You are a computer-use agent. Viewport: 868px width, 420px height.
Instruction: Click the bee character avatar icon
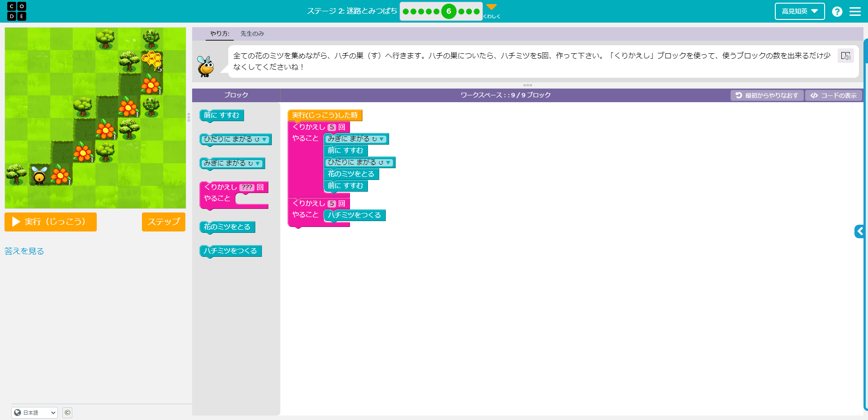click(x=206, y=66)
